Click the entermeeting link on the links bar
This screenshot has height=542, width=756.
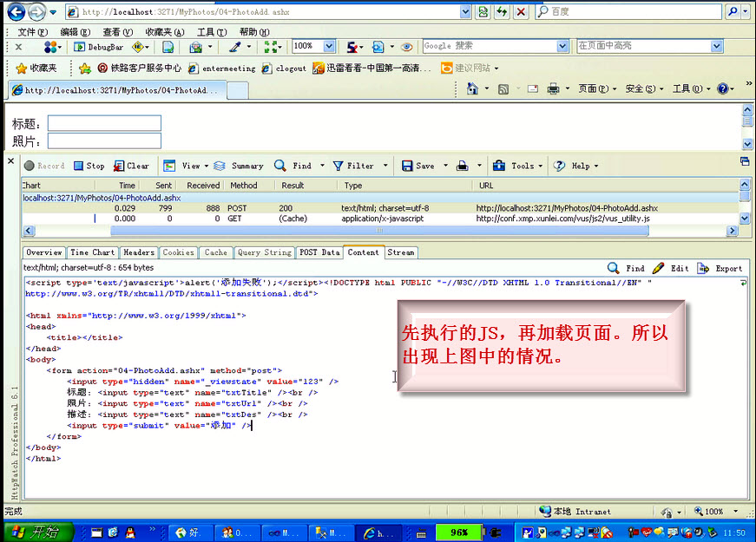click(229, 68)
